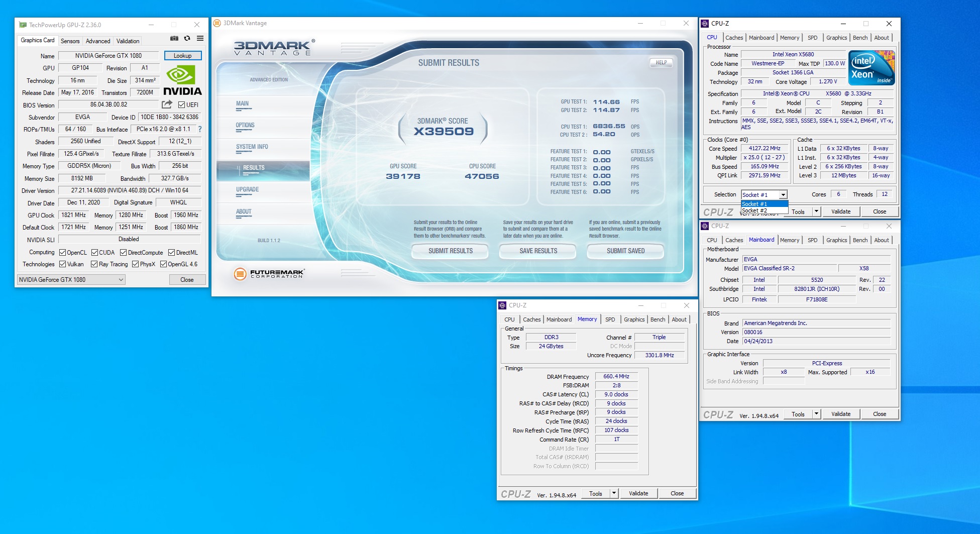
Task: Select the highlighted Results menu item
Action: [x=263, y=170]
